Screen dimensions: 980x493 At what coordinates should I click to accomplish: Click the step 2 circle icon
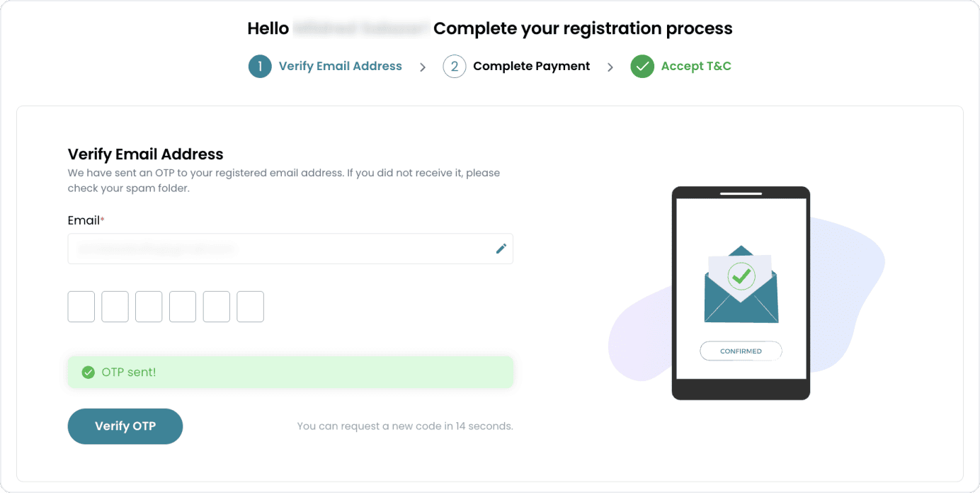tap(455, 67)
